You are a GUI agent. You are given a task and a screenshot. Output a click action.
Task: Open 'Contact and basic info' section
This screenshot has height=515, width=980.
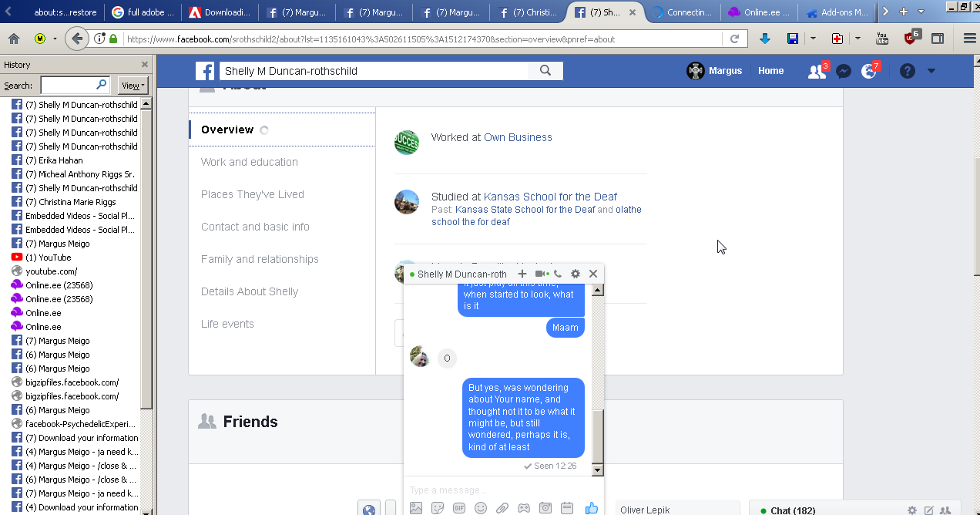pyautogui.click(x=255, y=227)
